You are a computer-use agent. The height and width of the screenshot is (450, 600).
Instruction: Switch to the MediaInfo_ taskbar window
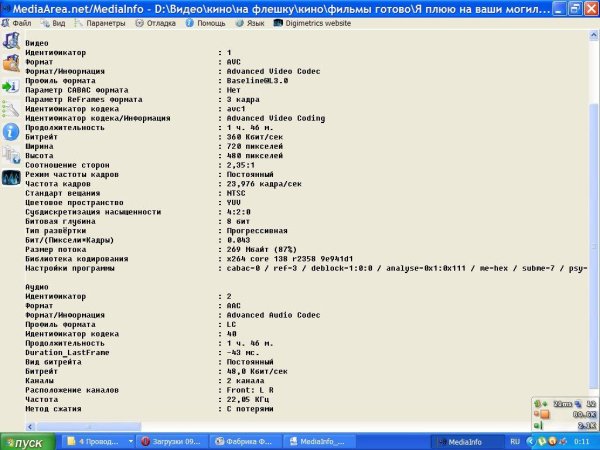pyautogui.click(x=319, y=442)
